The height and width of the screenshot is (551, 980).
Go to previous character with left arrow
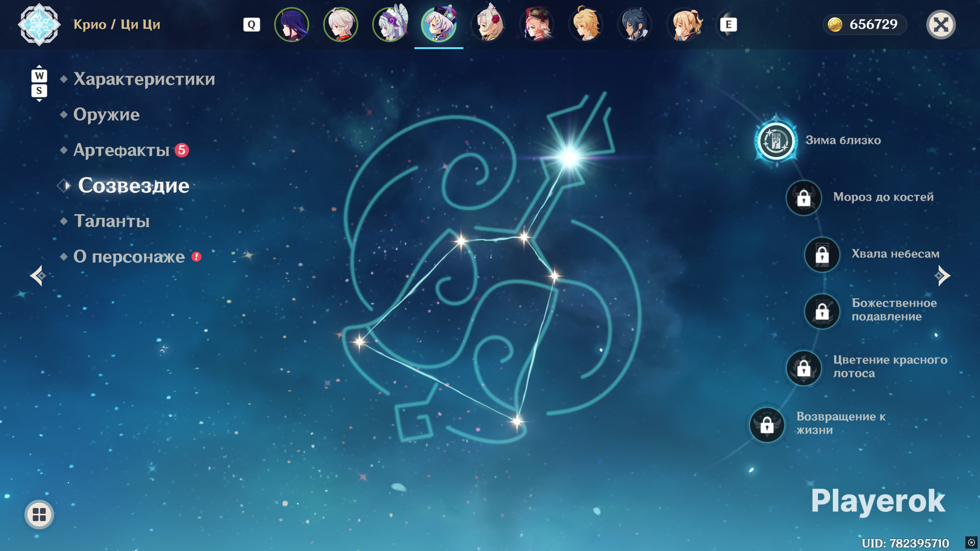tap(38, 275)
